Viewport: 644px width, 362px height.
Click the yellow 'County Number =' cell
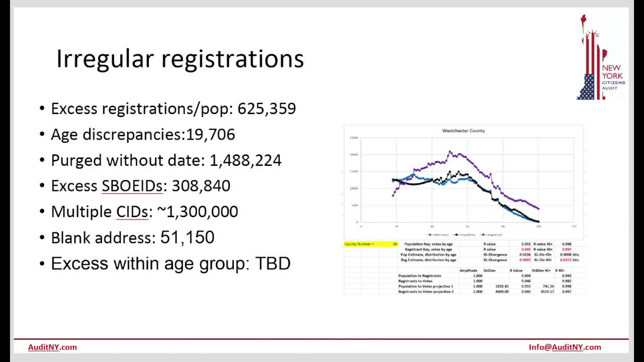click(x=371, y=244)
